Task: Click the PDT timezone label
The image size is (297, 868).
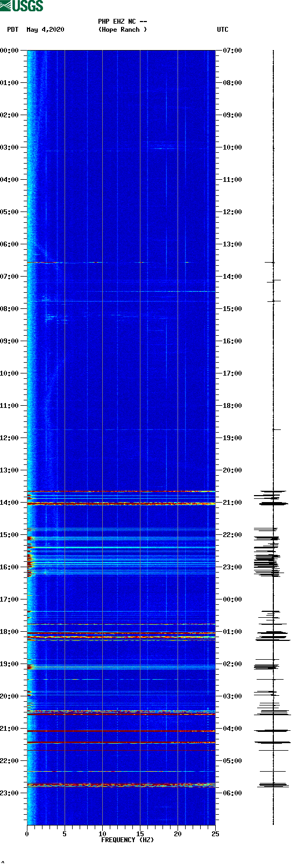Action: coord(12,30)
